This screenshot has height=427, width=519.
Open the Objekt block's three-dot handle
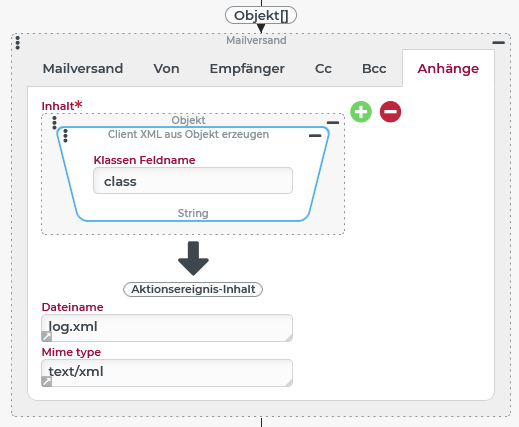pos(54,123)
